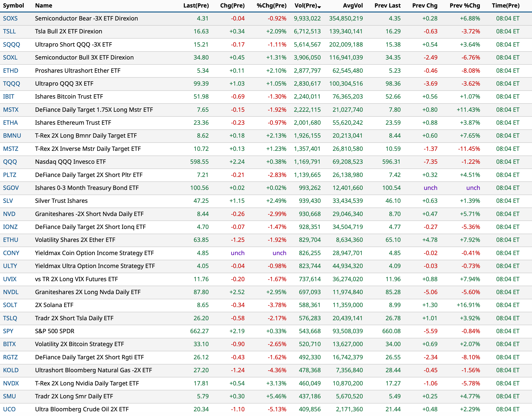The width and height of the screenshot is (532, 416).
Task: Sort table by the Name column header
Action: tap(43, 6)
